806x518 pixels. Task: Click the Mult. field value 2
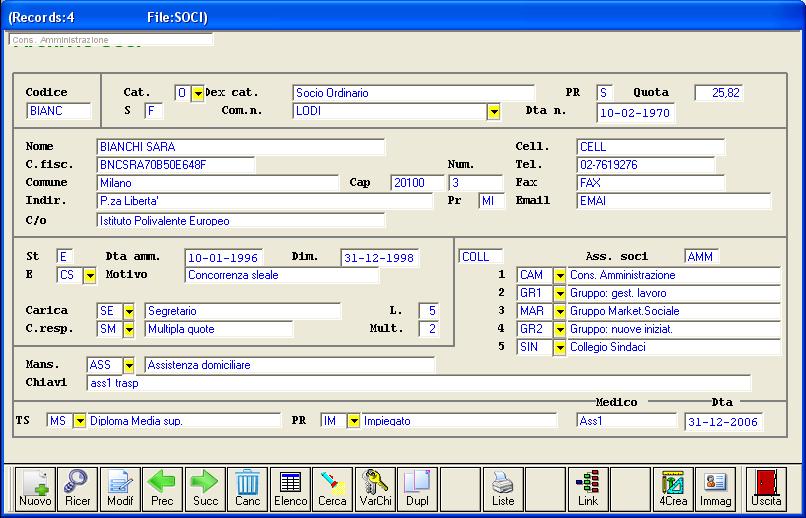429,329
